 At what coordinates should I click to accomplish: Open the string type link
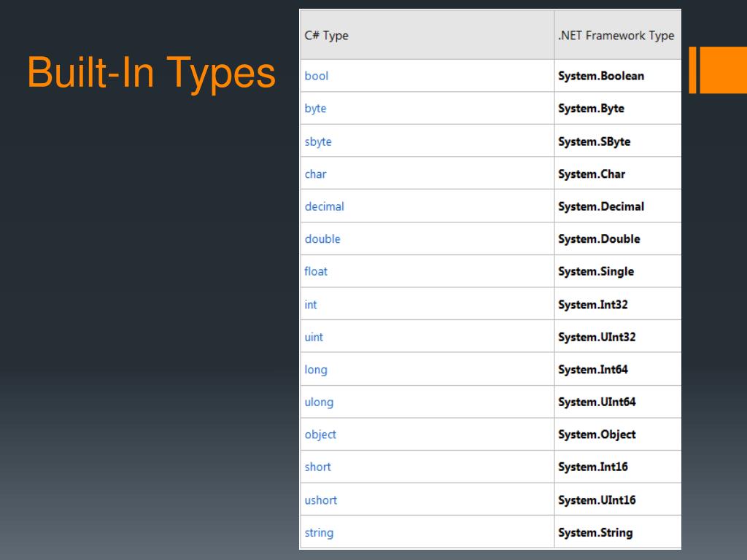319,533
